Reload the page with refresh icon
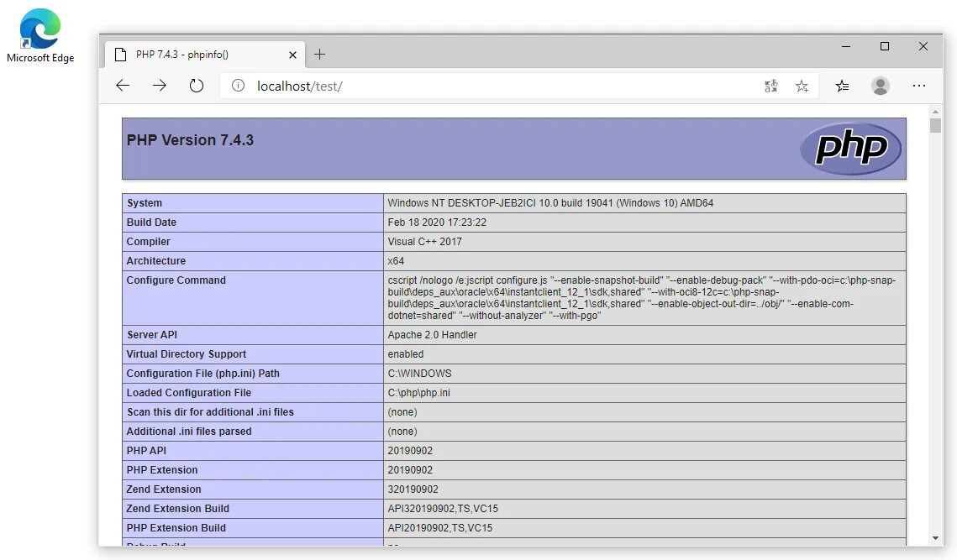Image resolution: width=957 pixels, height=560 pixels. coord(196,86)
